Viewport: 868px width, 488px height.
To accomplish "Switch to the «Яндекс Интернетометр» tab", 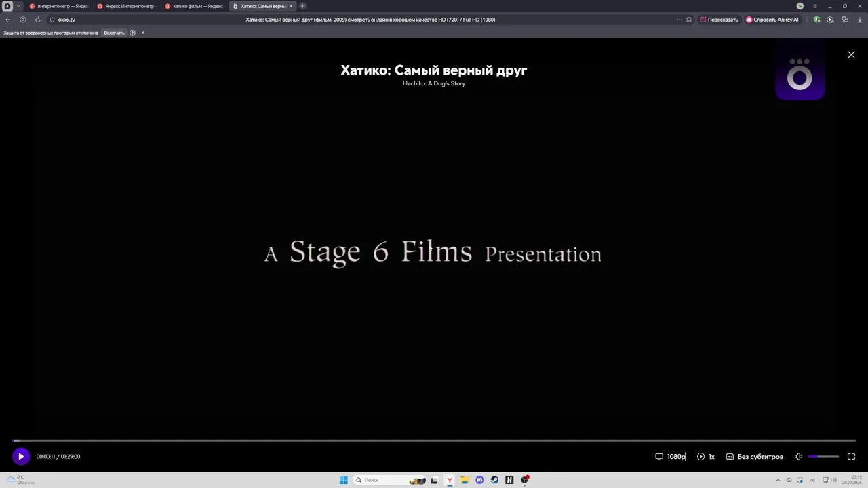I will (x=126, y=6).
